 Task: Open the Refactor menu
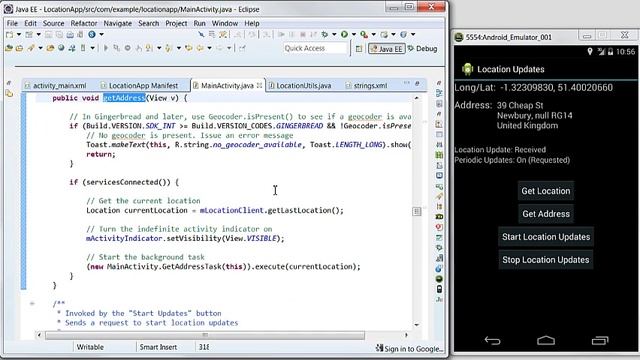pos(84,23)
